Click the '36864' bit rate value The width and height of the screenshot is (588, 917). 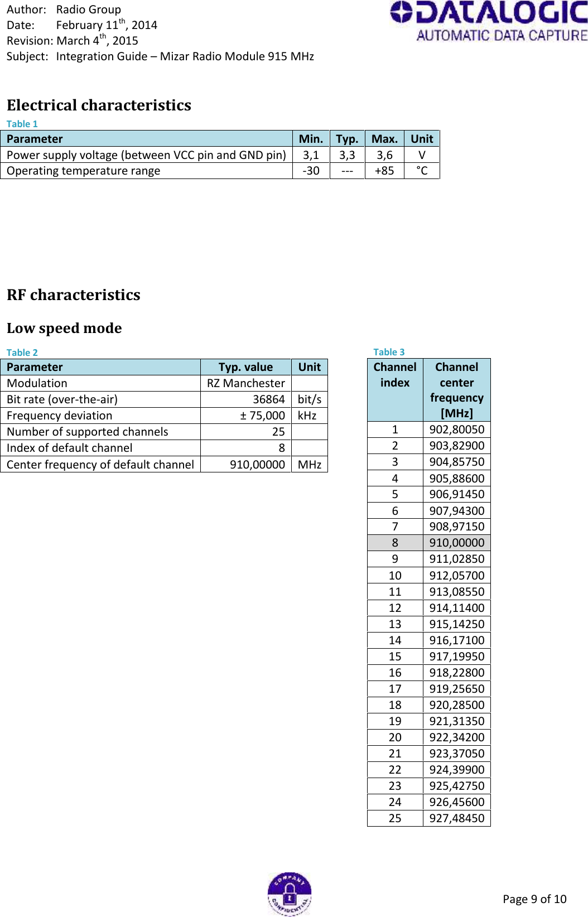(246, 399)
